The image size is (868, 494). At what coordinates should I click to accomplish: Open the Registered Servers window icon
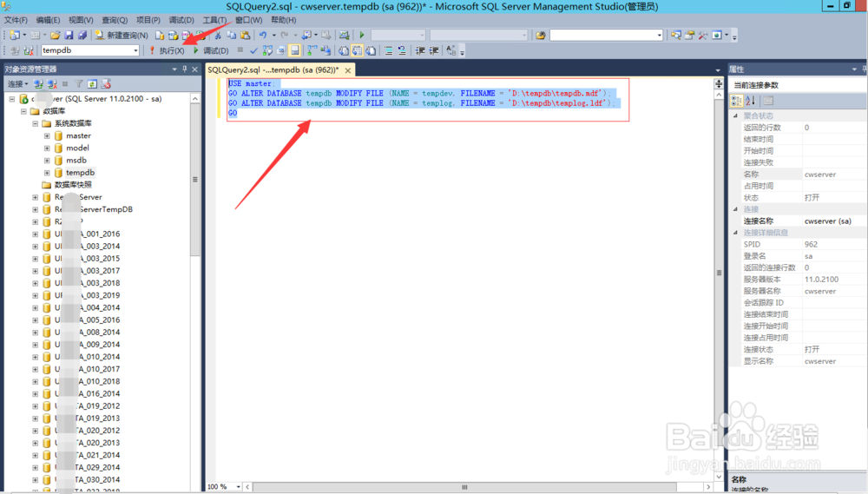tap(676, 35)
